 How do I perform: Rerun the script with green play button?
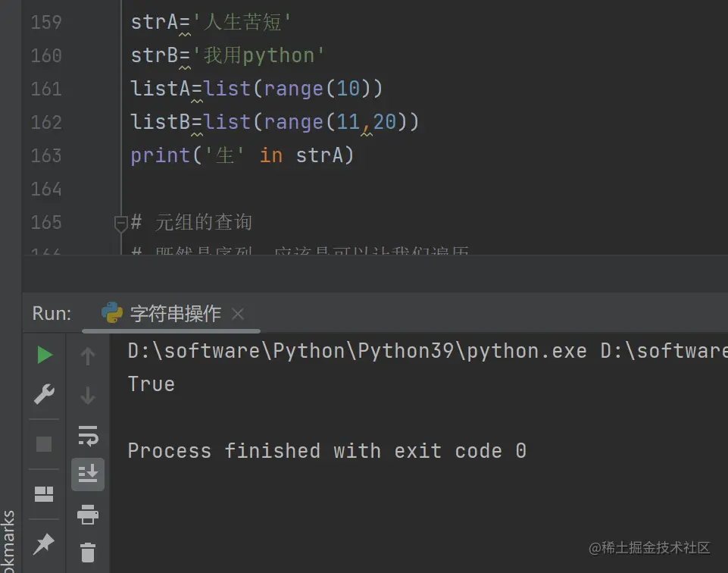44,355
